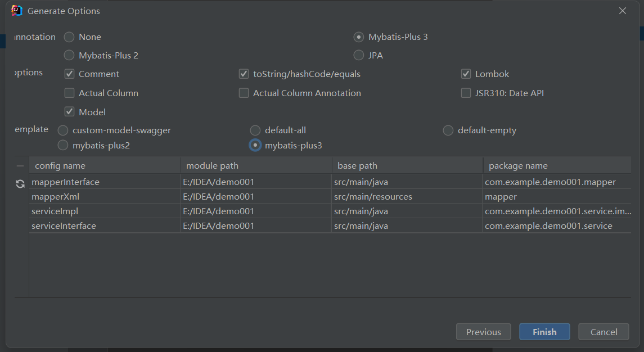This screenshot has height=352, width=644.
Task: Click the IntelliJ icon in the title bar
Action: [x=17, y=11]
